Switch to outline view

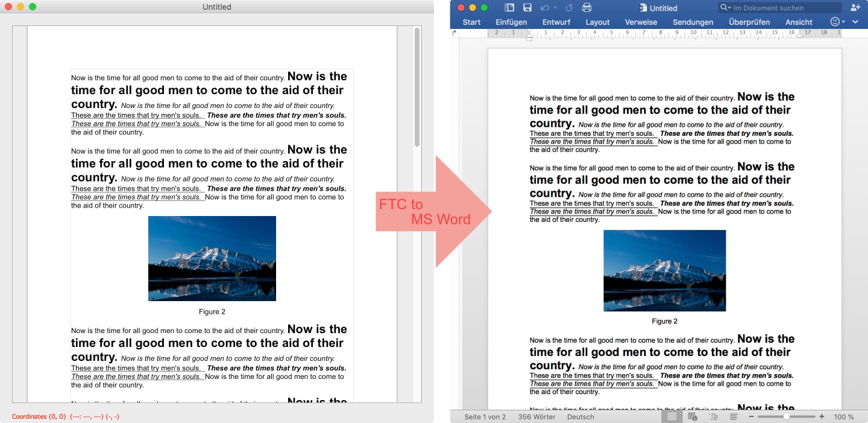coord(714,416)
